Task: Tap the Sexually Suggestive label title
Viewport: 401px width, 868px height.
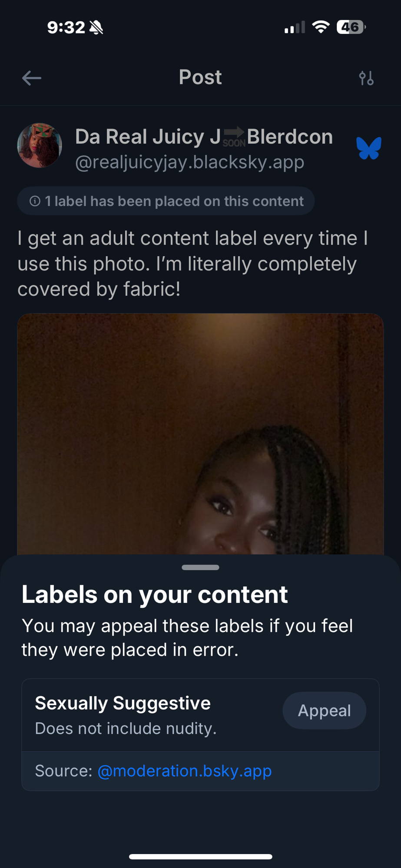Action: pyautogui.click(x=123, y=703)
